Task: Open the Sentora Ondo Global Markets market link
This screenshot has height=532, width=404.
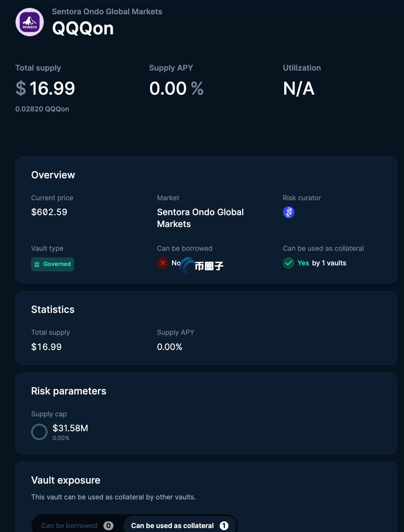Action: point(200,218)
